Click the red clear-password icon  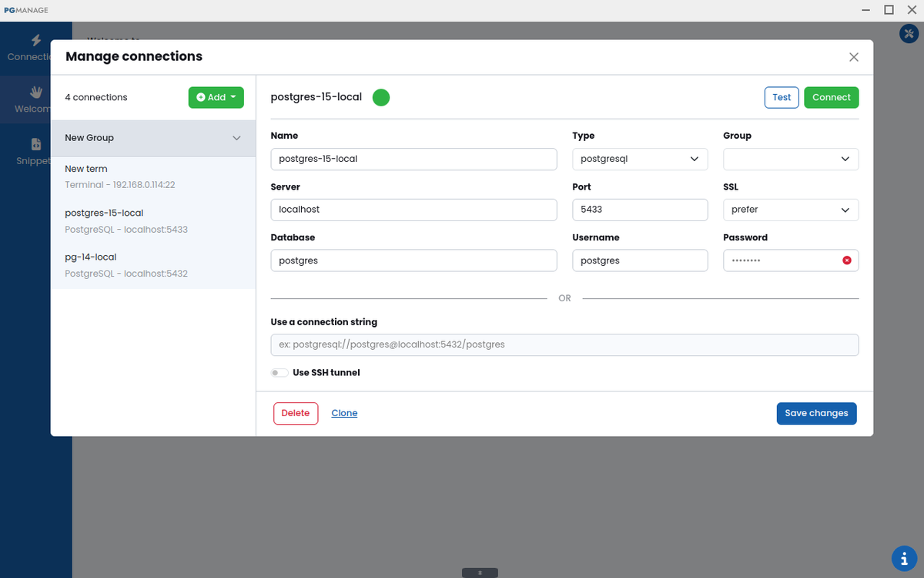(847, 260)
